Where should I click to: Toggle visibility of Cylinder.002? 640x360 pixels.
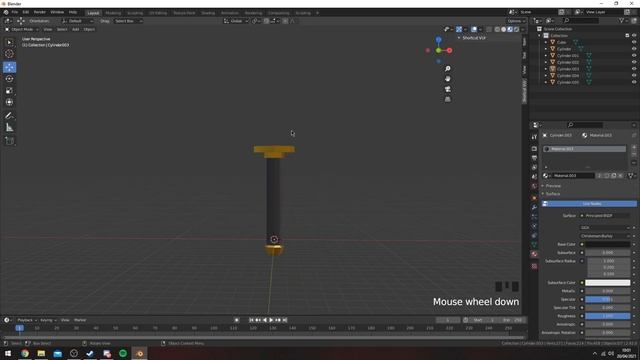[x=634, y=62]
